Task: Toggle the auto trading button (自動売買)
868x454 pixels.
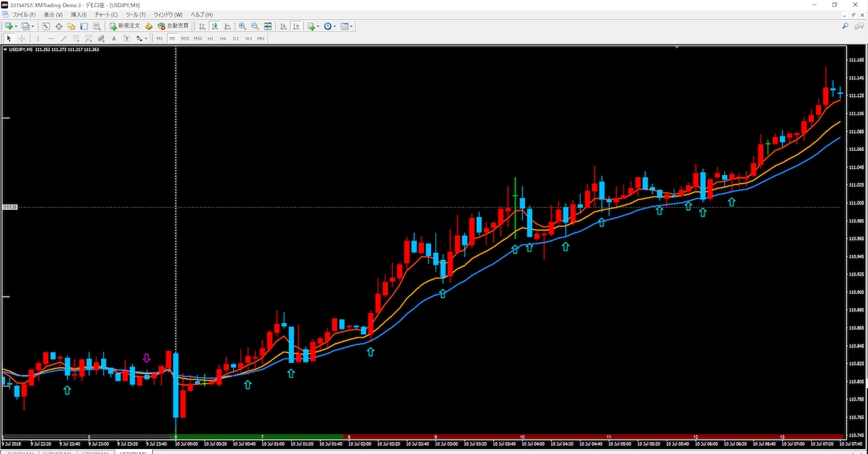Action: tap(174, 26)
